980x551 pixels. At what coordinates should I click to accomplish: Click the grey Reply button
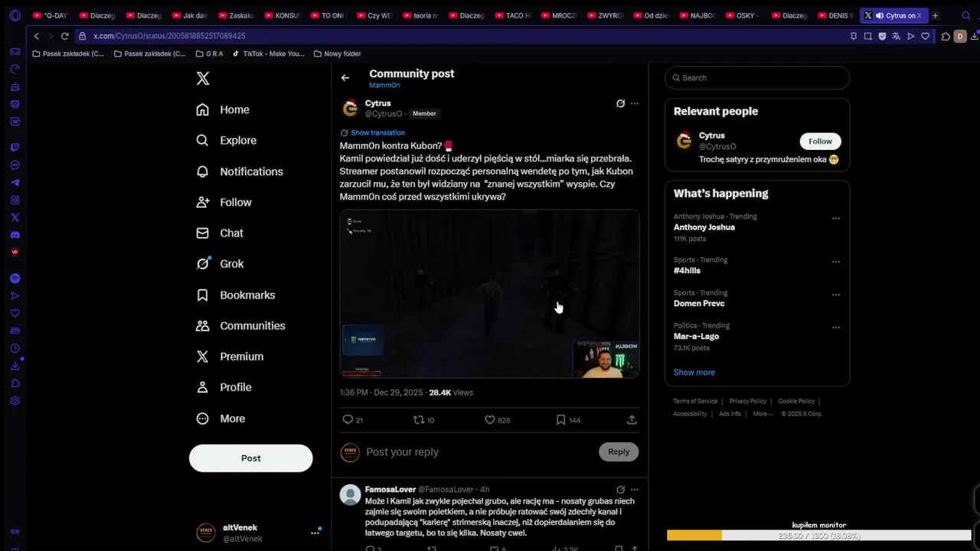pos(619,452)
